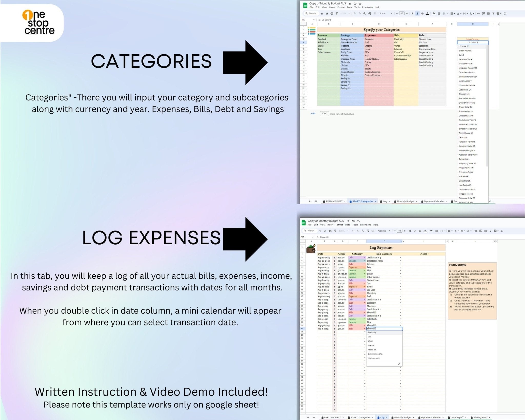
Task: Open the fill color picker
Action: (x=434, y=13)
